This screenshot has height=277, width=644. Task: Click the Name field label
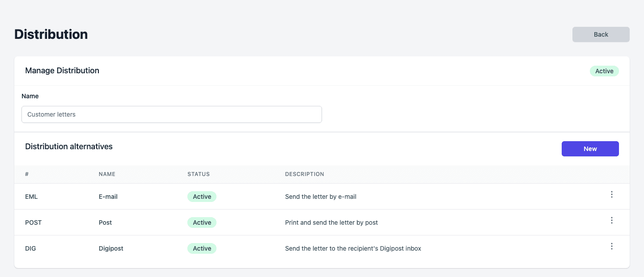coord(30,96)
